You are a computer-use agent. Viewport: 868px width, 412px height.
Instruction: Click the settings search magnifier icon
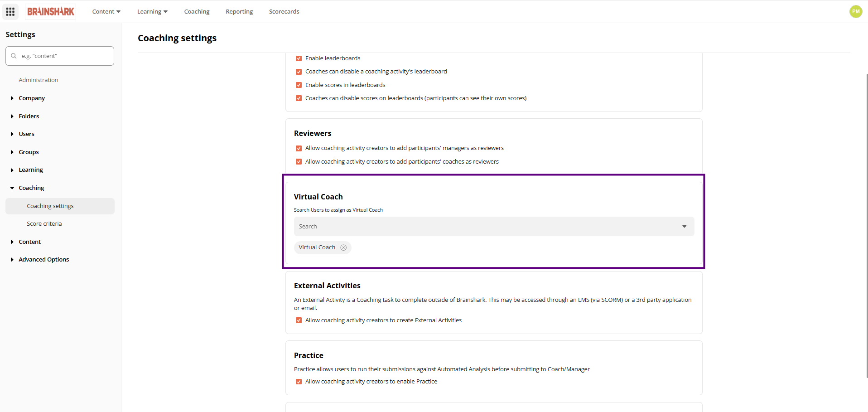14,56
